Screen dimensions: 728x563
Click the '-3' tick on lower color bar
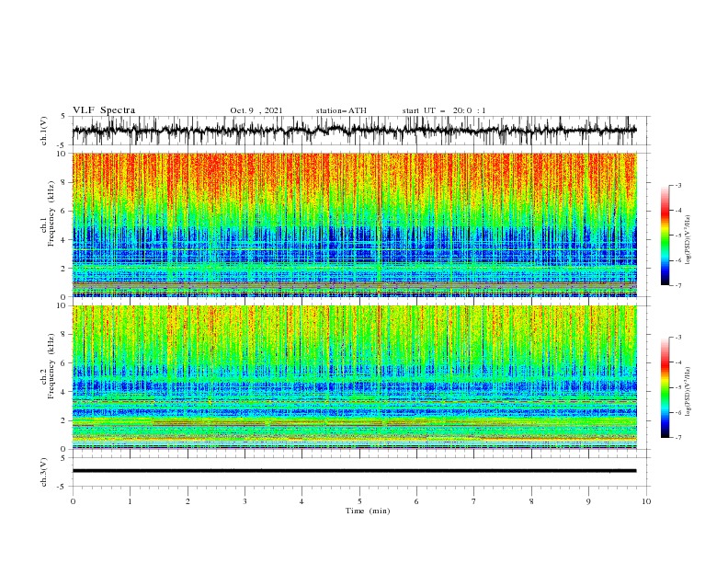pyautogui.click(x=677, y=338)
